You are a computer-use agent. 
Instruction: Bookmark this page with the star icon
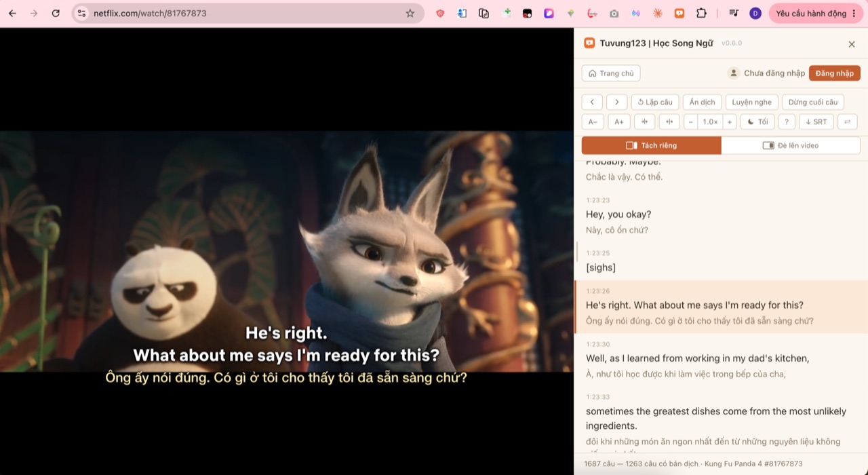coord(410,13)
